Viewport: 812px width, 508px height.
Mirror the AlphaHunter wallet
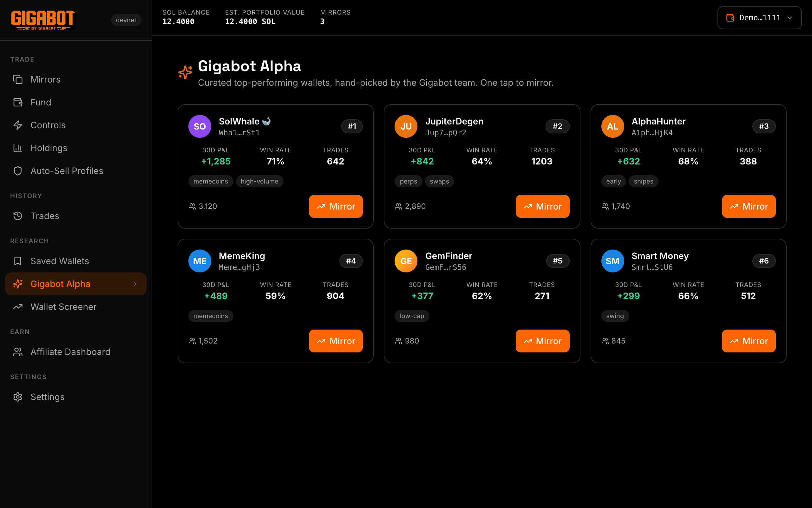pos(749,206)
